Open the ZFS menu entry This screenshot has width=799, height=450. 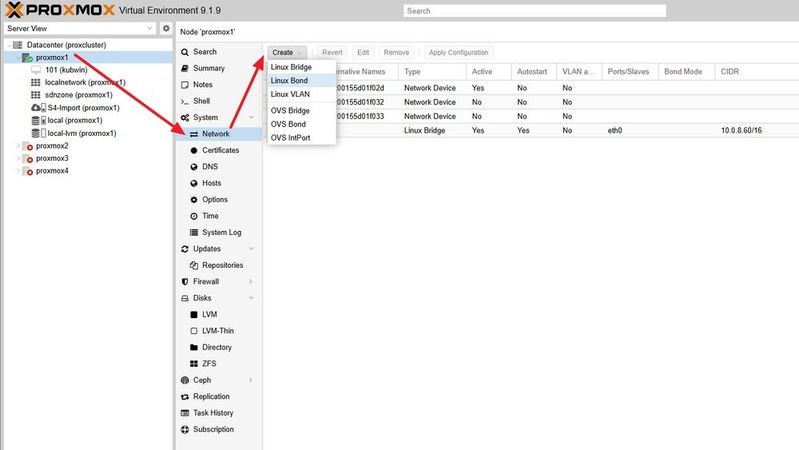pos(219,364)
